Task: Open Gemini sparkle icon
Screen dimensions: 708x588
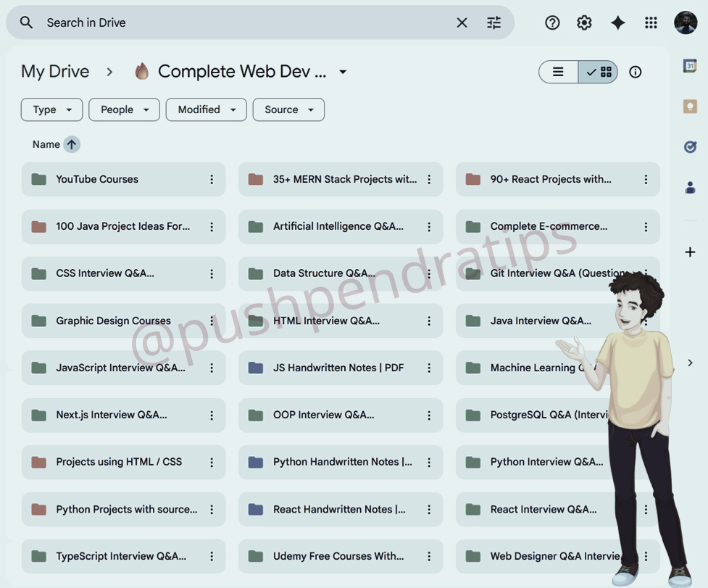Action: click(617, 22)
